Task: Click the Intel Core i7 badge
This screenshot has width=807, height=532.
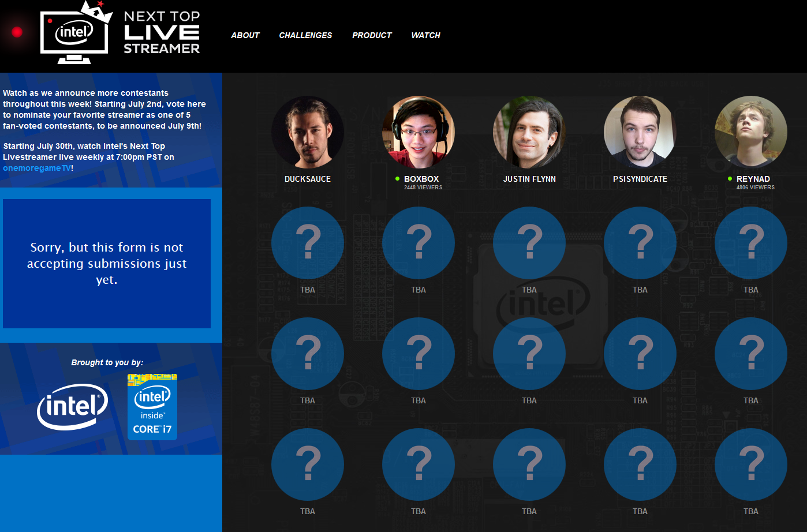Action: 152,407
